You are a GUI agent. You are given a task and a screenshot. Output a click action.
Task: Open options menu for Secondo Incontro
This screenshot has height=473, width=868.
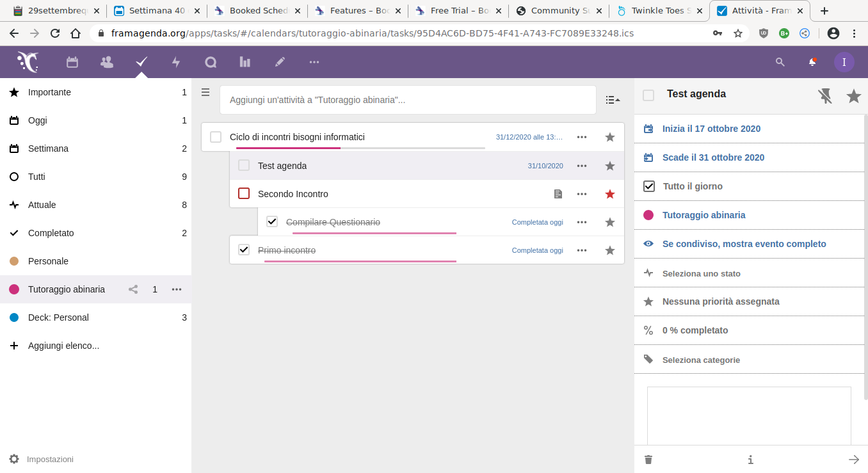click(582, 194)
